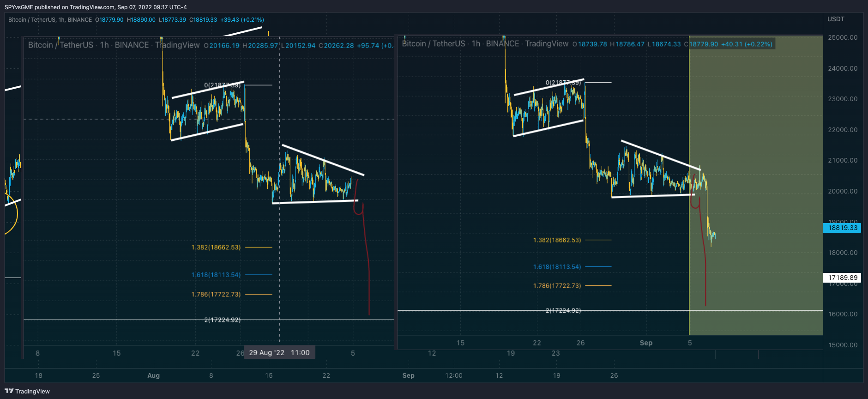
Task: Click the 18 date label on bottom time axis
Action: click(38, 375)
